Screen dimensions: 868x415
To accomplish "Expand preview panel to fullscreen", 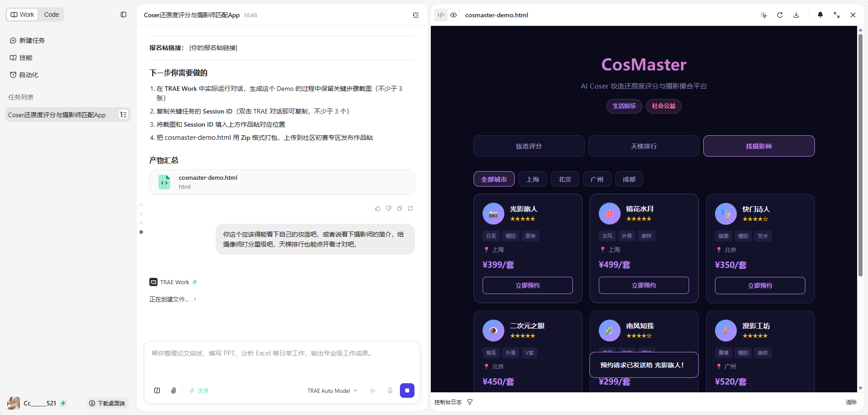I will (x=837, y=15).
